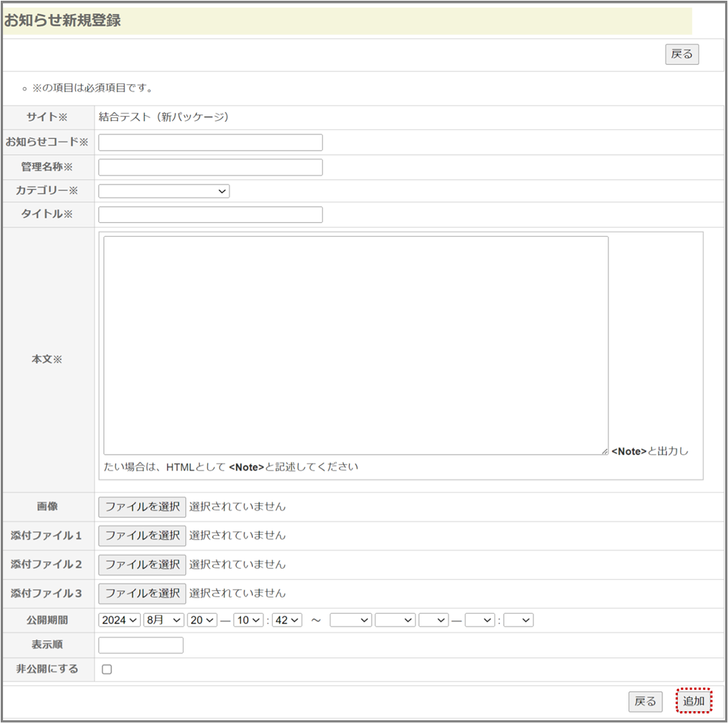Screen dimensions: 728x723
Task: Tick the 非公開にする checkbox
Action: pyautogui.click(x=107, y=670)
